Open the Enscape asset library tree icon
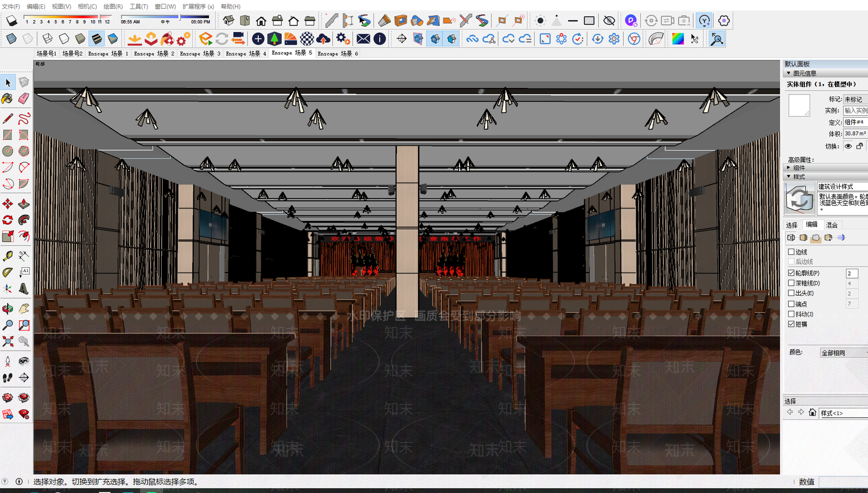868x493 pixels. 275,39
